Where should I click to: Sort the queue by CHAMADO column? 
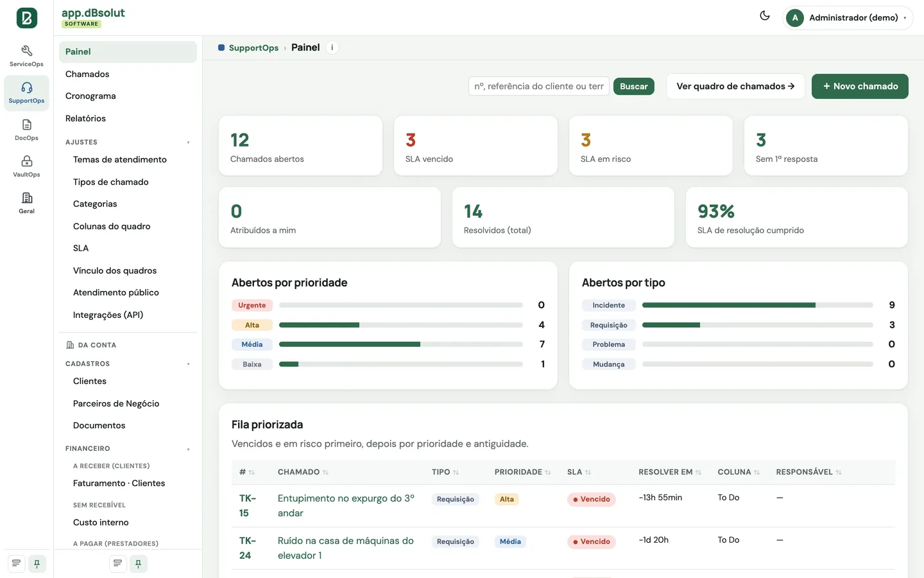point(303,472)
